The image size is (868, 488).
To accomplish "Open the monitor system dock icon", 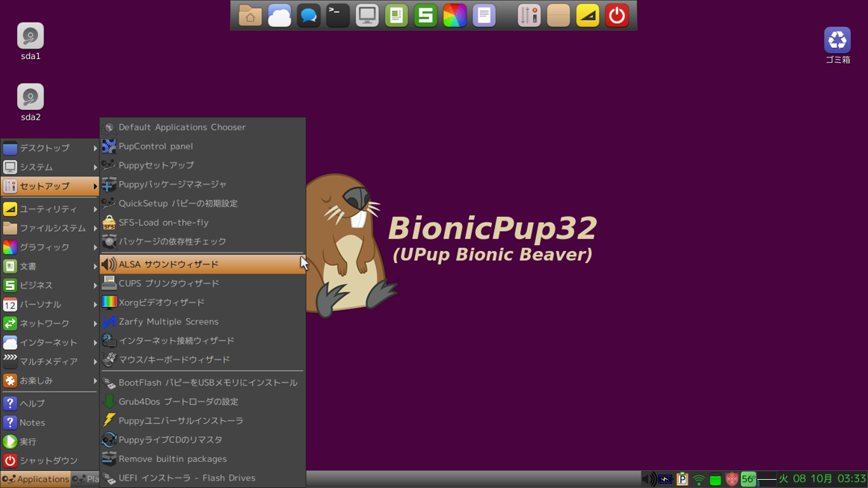I will [x=367, y=16].
